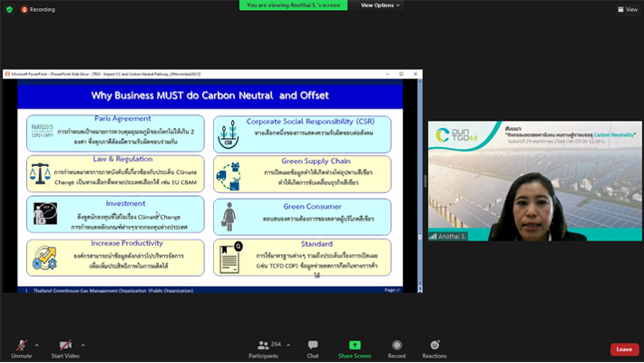644x363 pixels.
Task: Expand audio options arrow beside Unmute
Action: (36, 345)
